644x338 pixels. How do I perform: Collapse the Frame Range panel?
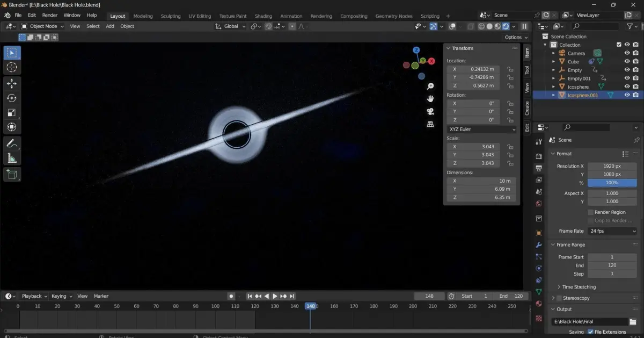click(570, 244)
